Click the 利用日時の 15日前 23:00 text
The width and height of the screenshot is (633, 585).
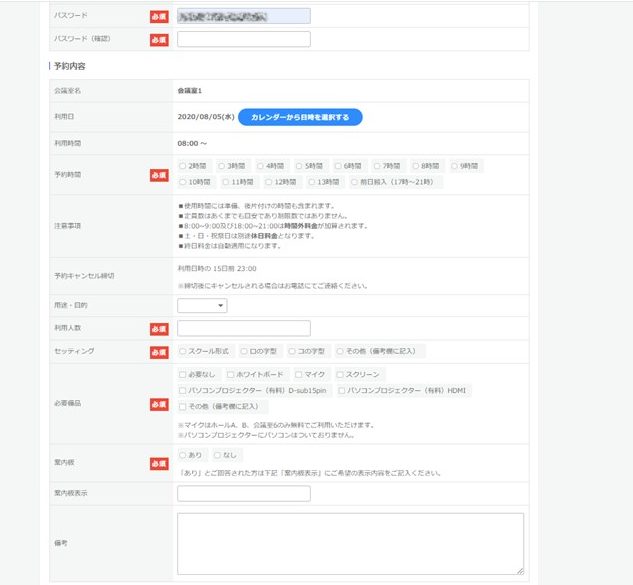point(217,268)
